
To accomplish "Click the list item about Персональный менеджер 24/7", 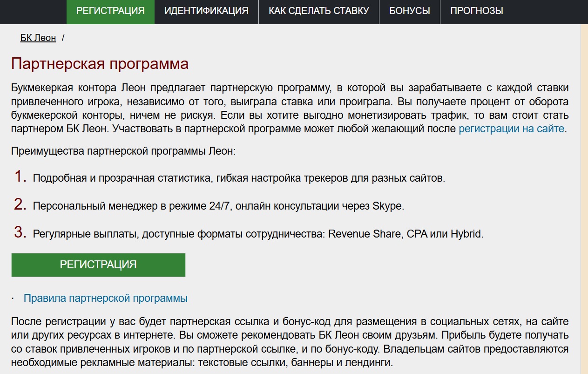I will (x=218, y=206).
